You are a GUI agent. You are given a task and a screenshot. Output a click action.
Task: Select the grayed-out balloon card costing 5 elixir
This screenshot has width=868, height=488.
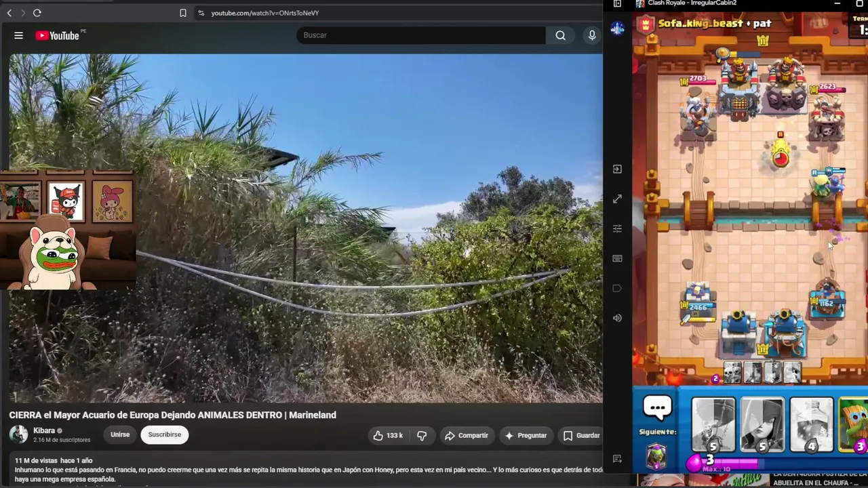(713, 425)
